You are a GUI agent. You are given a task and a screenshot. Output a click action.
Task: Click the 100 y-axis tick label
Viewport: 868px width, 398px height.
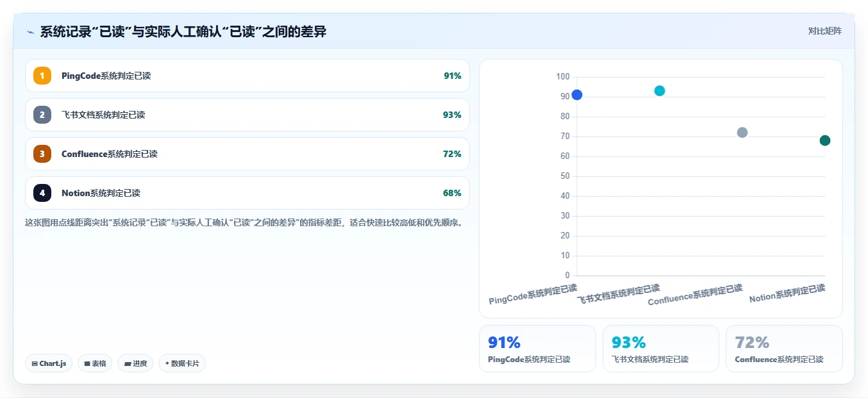pyautogui.click(x=563, y=77)
